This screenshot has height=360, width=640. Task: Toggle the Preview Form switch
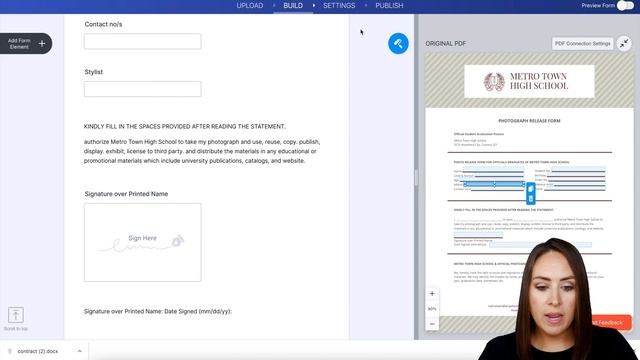[625, 6]
